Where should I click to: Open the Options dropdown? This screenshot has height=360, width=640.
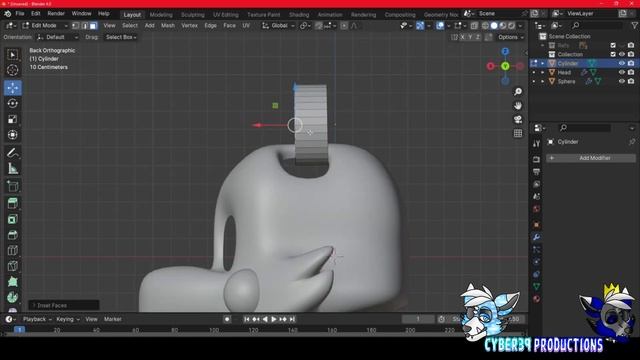click(x=510, y=37)
